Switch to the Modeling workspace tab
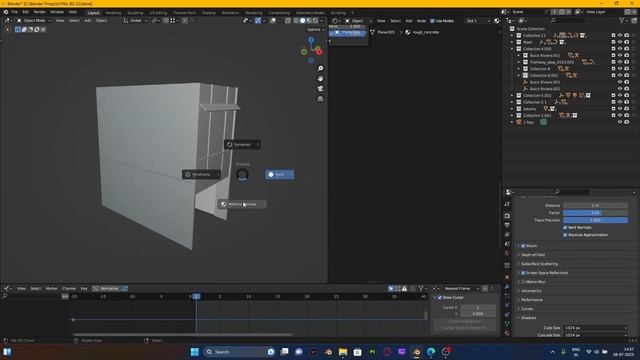The height and width of the screenshot is (360, 640). click(113, 13)
